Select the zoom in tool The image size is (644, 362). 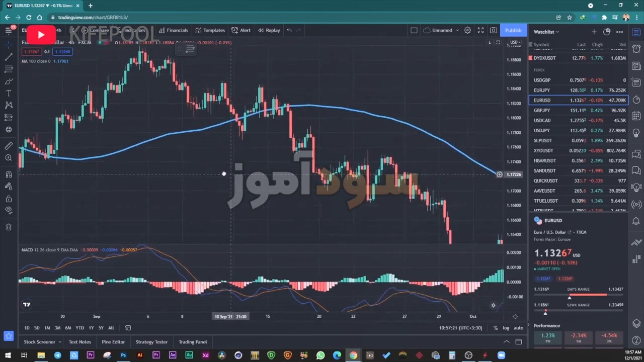(x=9, y=158)
